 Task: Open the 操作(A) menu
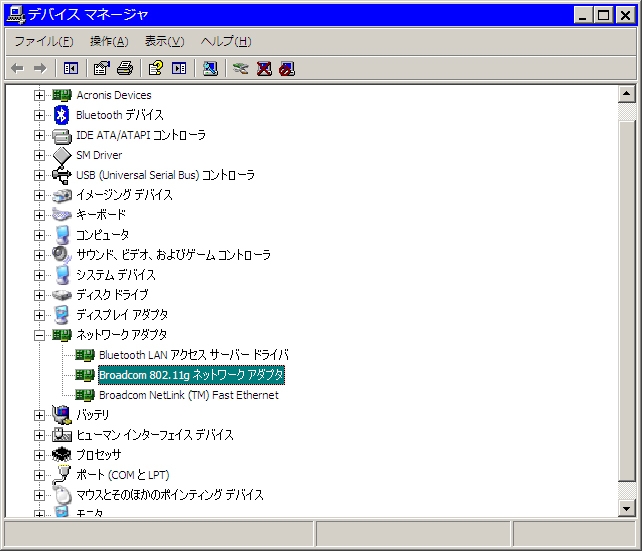pos(109,41)
